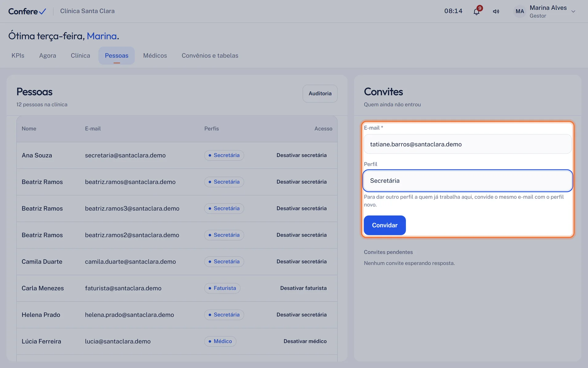
Task: Click the email faturista@santaclara.demo
Action: click(123, 288)
